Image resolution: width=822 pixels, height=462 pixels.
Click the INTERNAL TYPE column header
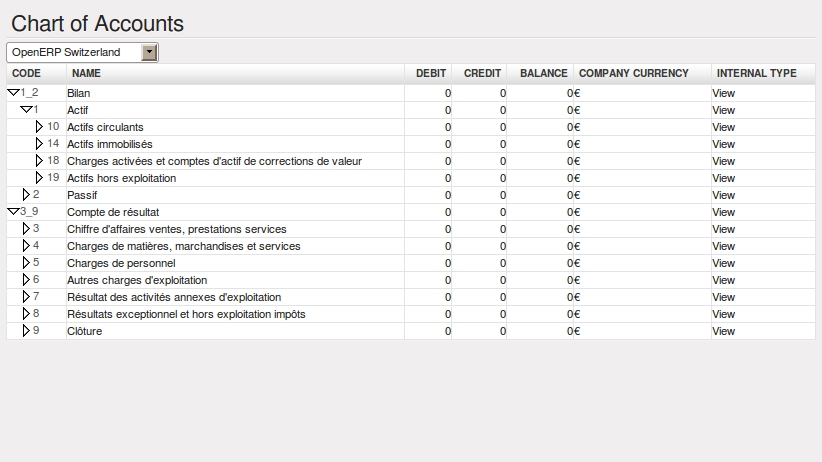pos(756,74)
